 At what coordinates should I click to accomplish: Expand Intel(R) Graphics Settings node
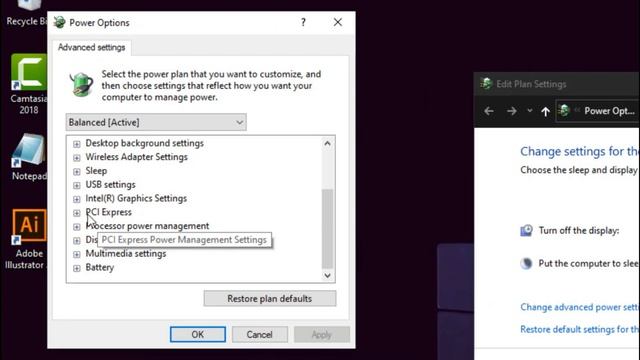77,199
